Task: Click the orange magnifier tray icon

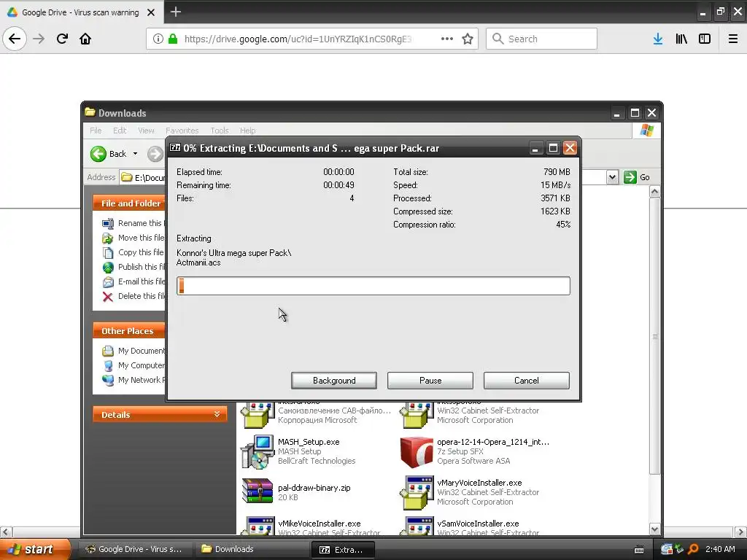Action: click(x=693, y=549)
